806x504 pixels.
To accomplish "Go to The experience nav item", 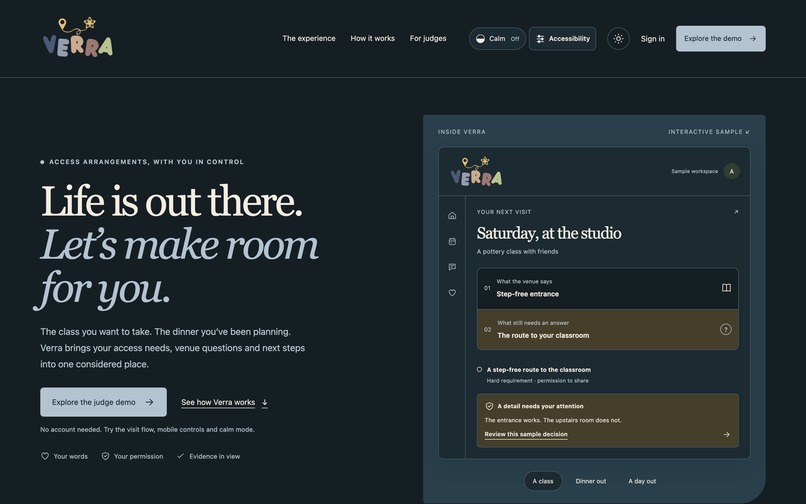I will pos(308,38).
